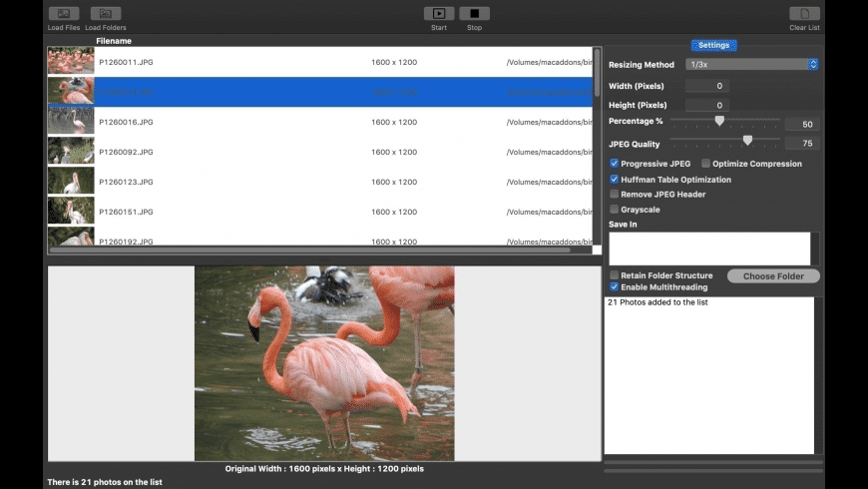
Task: Click the Height (Pixels) input field
Action: pos(707,105)
